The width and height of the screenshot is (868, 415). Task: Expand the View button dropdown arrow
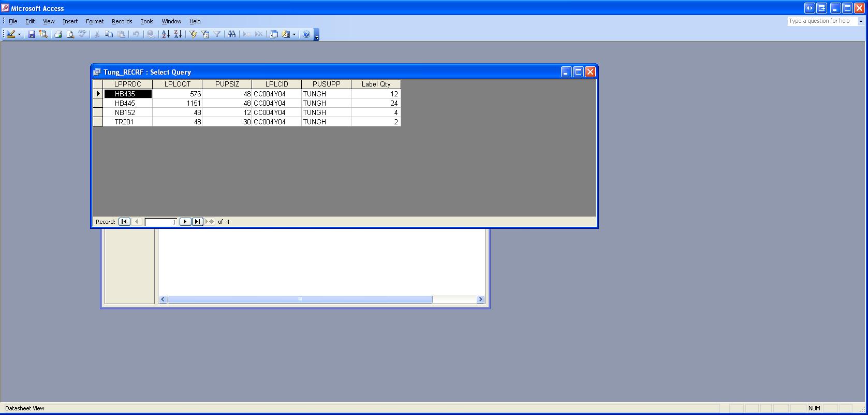click(x=20, y=34)
